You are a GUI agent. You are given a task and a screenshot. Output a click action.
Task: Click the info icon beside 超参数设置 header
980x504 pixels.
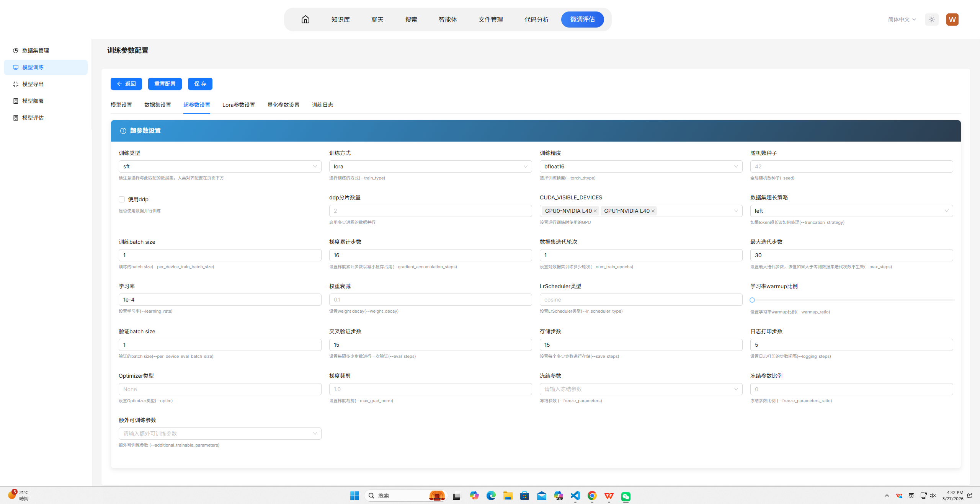123,131
